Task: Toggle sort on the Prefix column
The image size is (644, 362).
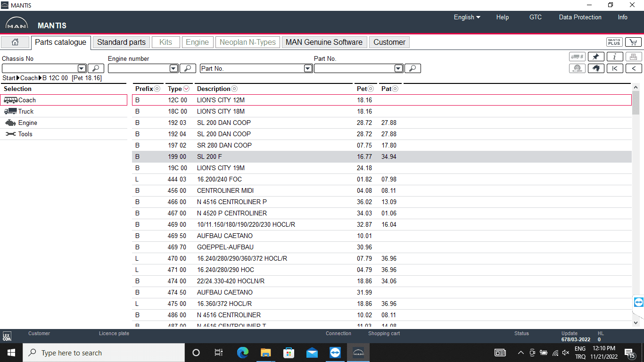Action: pos(157,89)
